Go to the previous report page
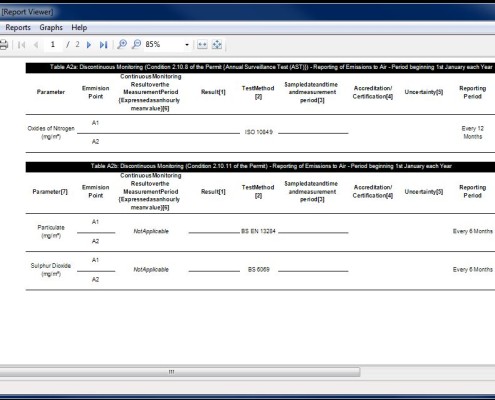The image size is (495, 400). click(x=36, y=45)
